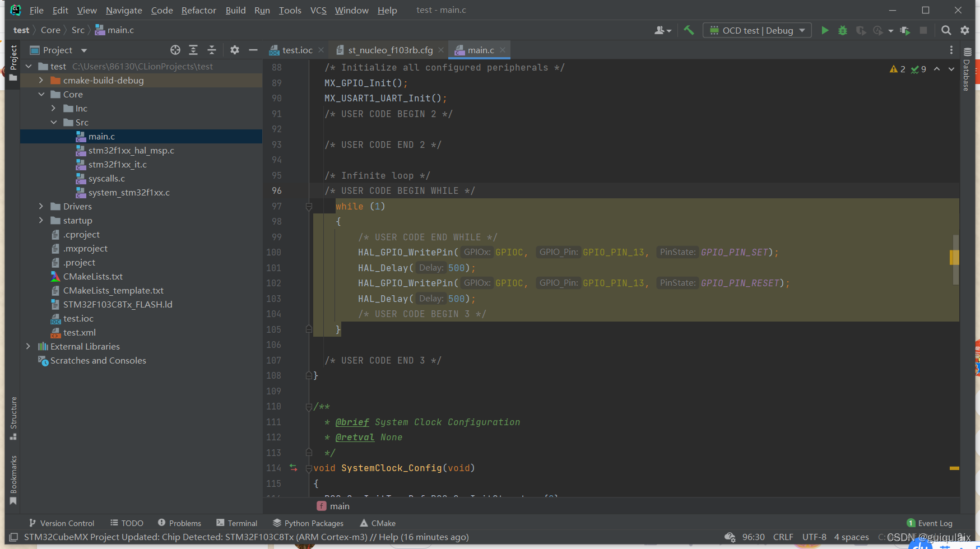
Task: Collapse the Src folder
Action: click(x=53, y=122)
